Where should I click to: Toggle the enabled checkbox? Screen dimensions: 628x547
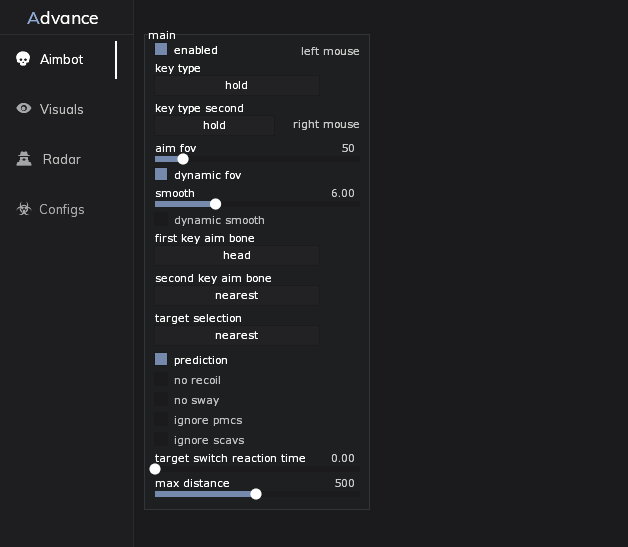point(161,49)
